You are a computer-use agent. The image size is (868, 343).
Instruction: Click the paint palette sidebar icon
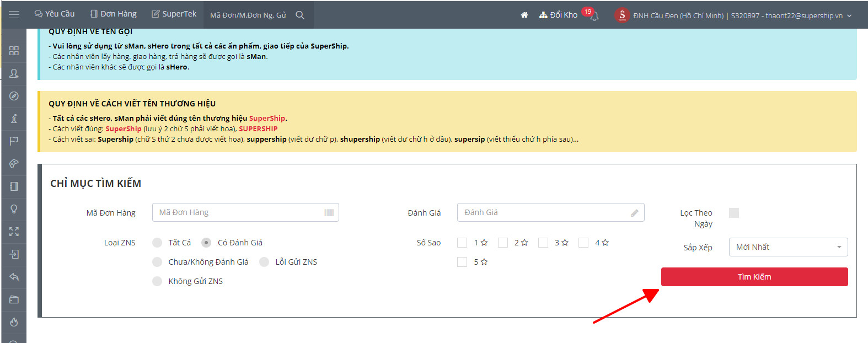point(14,164)
